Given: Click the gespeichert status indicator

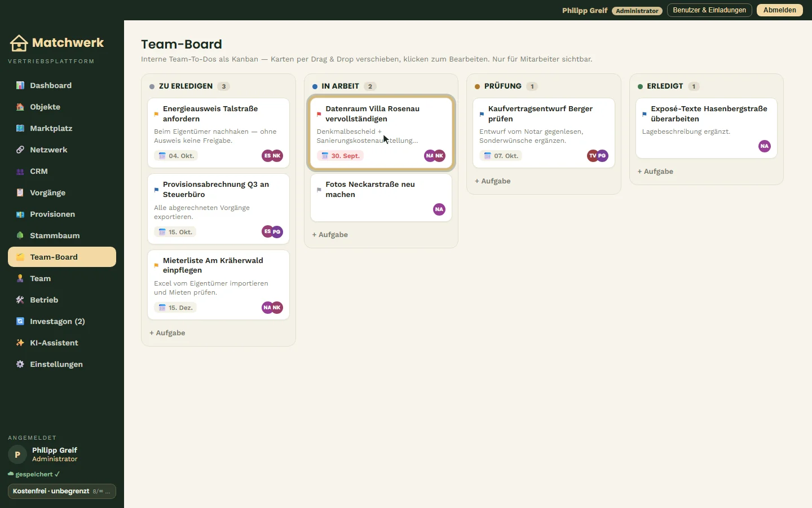Looking at the screenshot, I should point(34,474).
